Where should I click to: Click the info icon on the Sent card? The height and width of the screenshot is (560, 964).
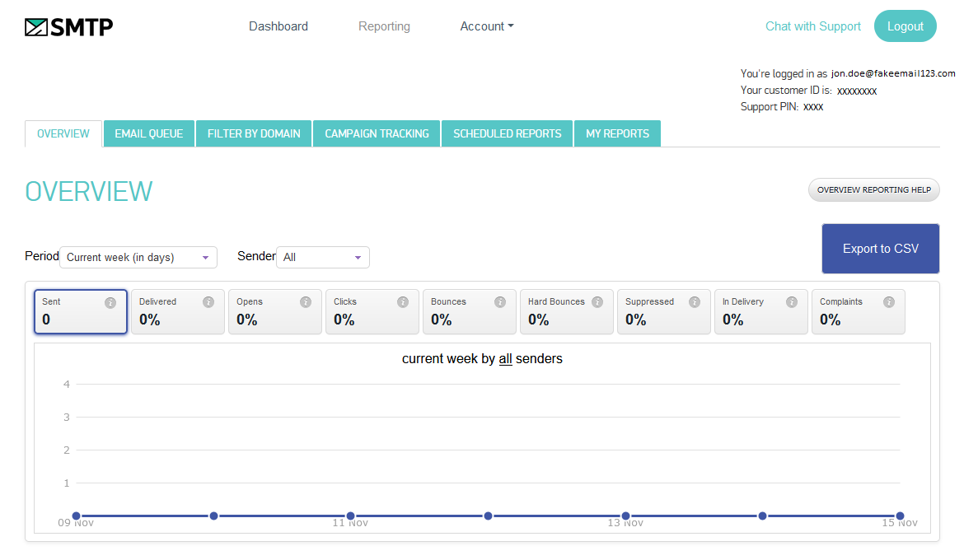click(x=110, y=301)
